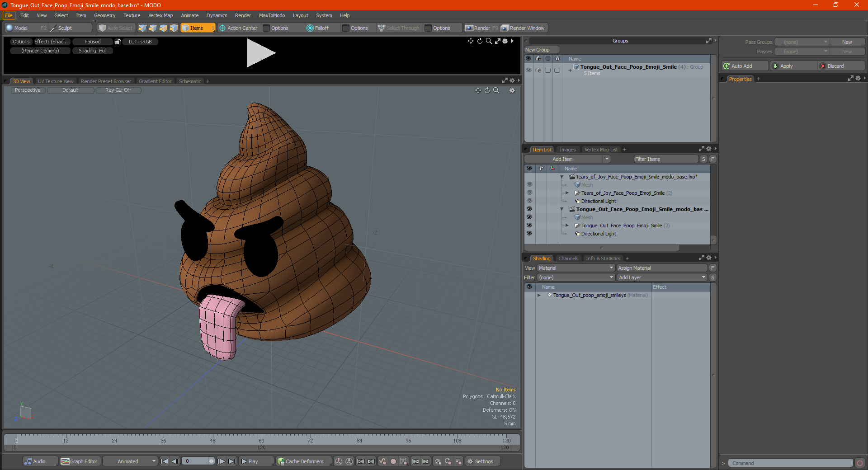This screenshot has width=868, height=470.
Task: Click the Assign Material button
Action: (662, 268)
